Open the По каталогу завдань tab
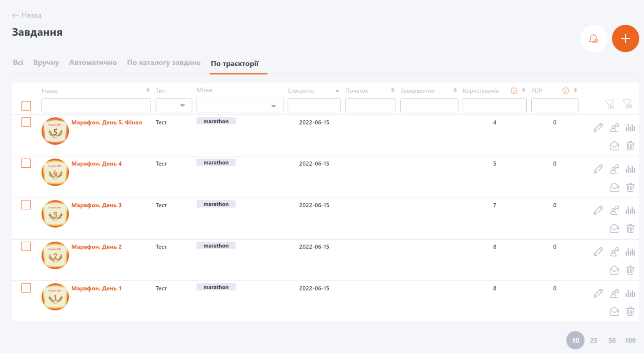Screen dimensions: 644x353 [x=164, y=62]
